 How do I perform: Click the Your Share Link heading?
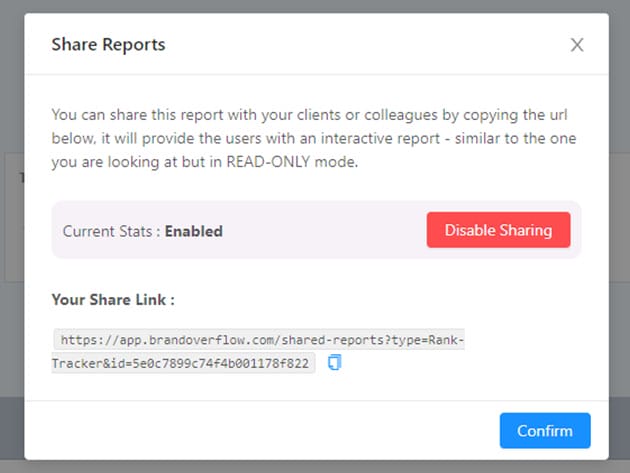pyautogui.click(x=113, y=299)
